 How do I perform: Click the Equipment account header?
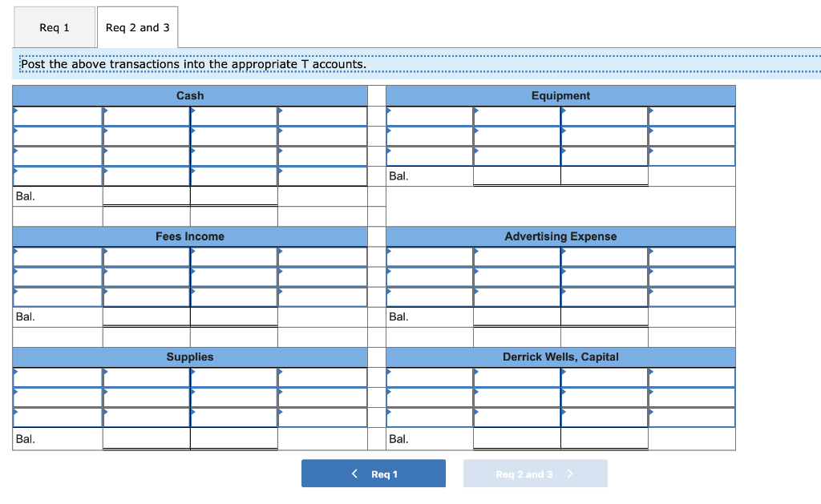pos(560,96)
